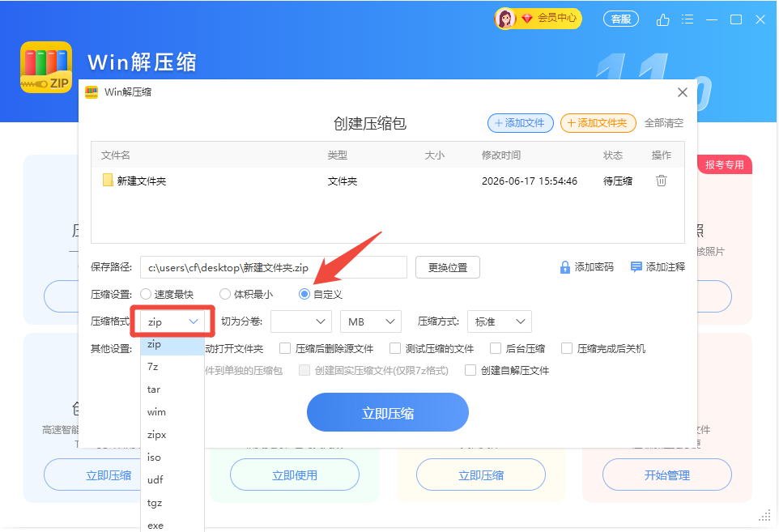Click the 修改时间 column header

pyautogui.click(x=500, y=155)
